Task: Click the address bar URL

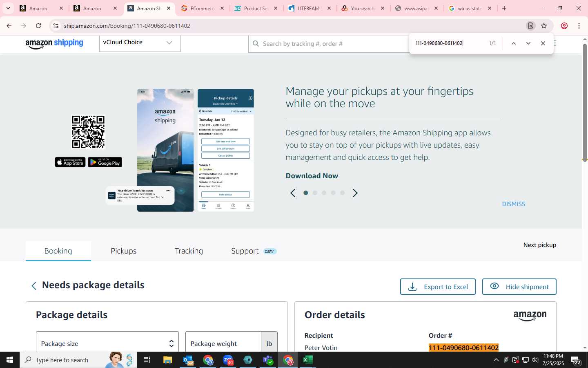Action: pyautogui.click(x=127, y=26)
